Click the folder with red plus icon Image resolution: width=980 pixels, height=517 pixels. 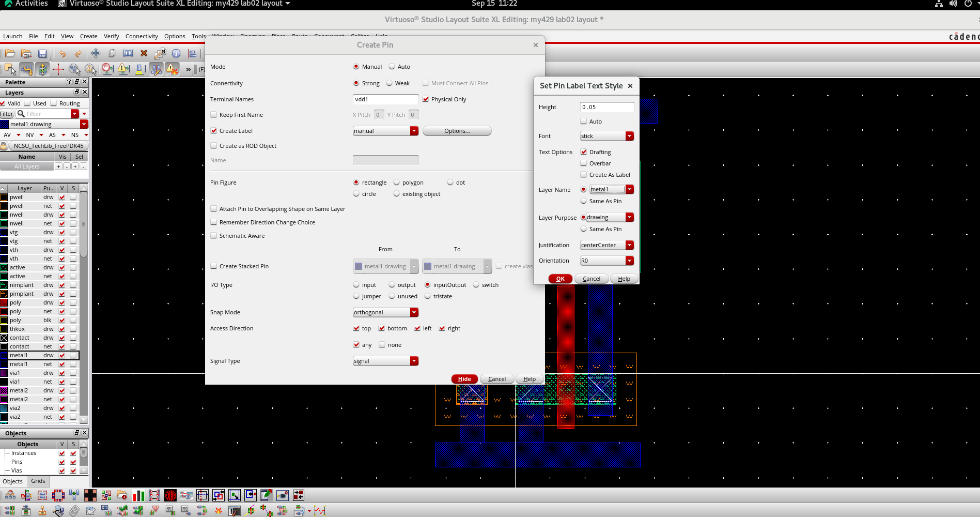tap(122, 495)
